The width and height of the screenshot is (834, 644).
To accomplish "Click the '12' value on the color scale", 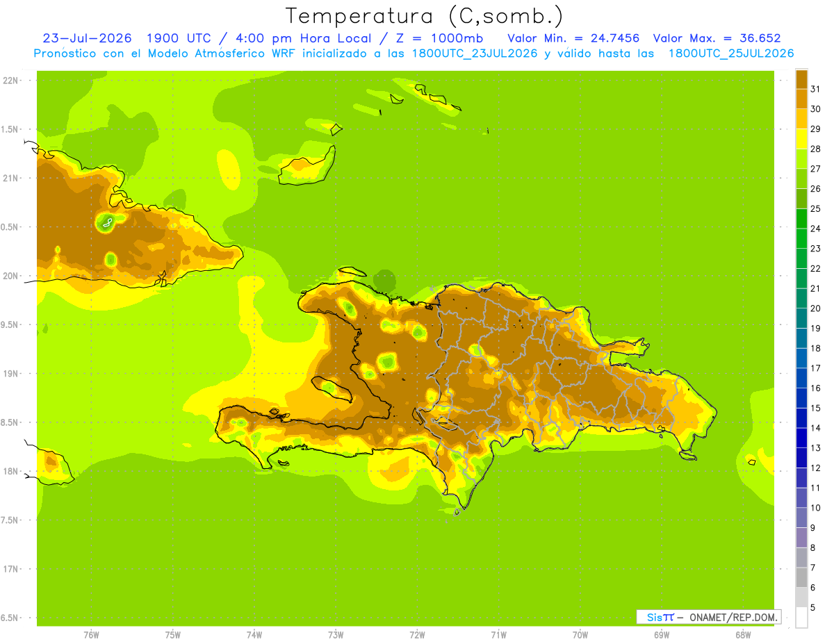I will point(815,468).
